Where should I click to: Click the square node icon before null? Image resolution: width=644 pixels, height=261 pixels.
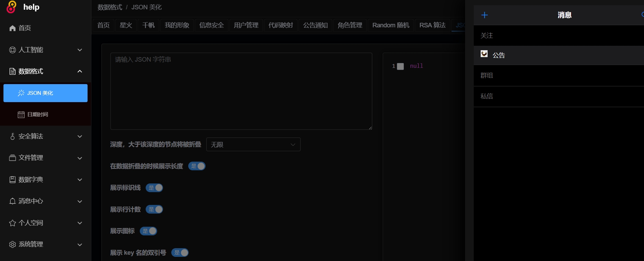coord(400,66)
